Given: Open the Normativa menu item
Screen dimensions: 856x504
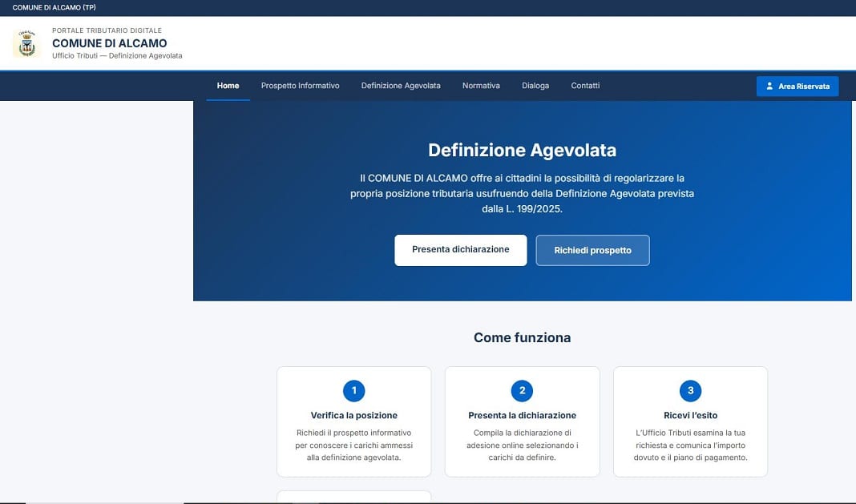Looking at the screenshot, I should (x=481, y=86).
